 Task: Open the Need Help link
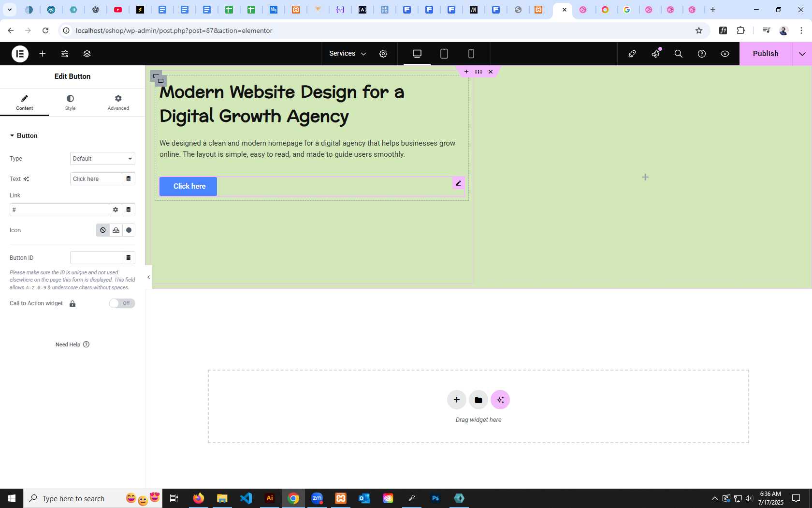click(72, 344)
